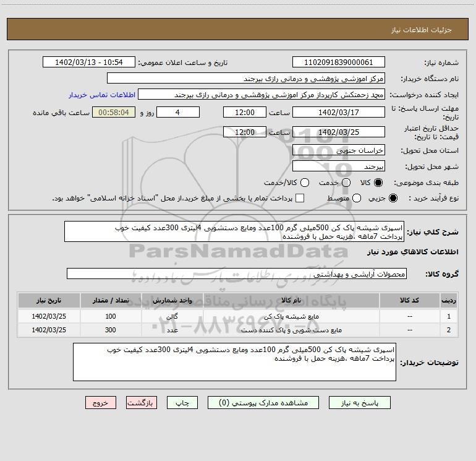Image resolution: width=476 pixels, height=461 pixels.
Task: Click the province field خراسان جنوبی
Action: coord(339,150)
